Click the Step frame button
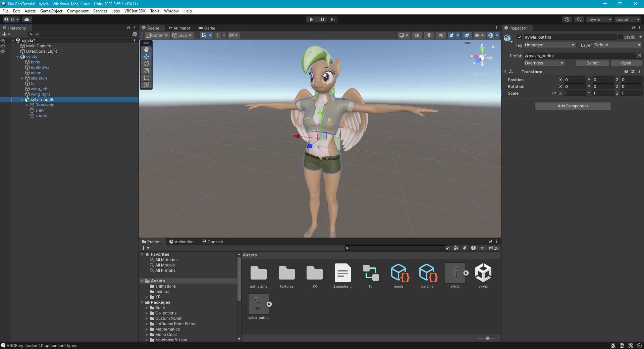The height and width of the screenshot is (349, 644). pos(332,19)
